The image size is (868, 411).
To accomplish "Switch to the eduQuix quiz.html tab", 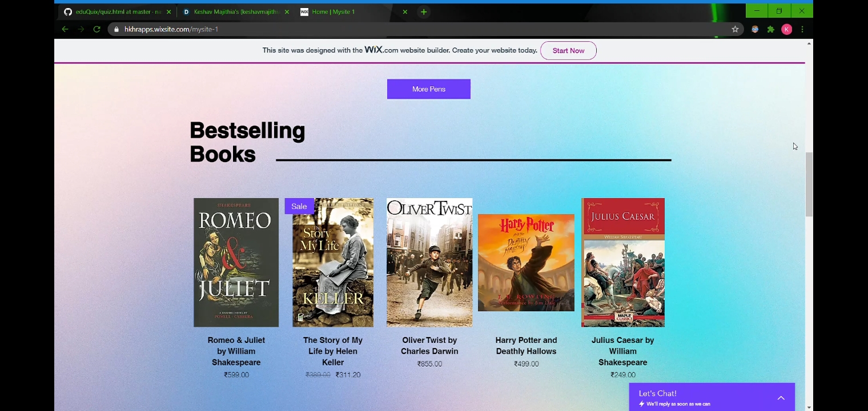I will point(116,11).
